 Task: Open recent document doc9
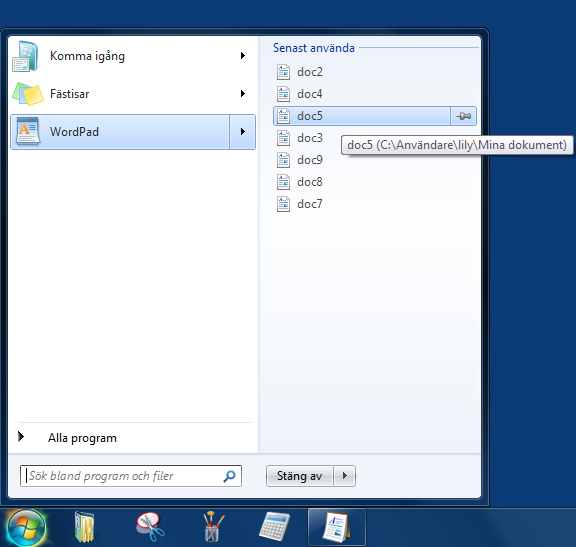375,160
